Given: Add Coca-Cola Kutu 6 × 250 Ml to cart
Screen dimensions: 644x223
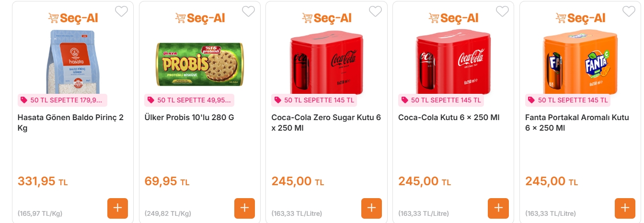Looking at the screenshot, I should pos(498,208).
